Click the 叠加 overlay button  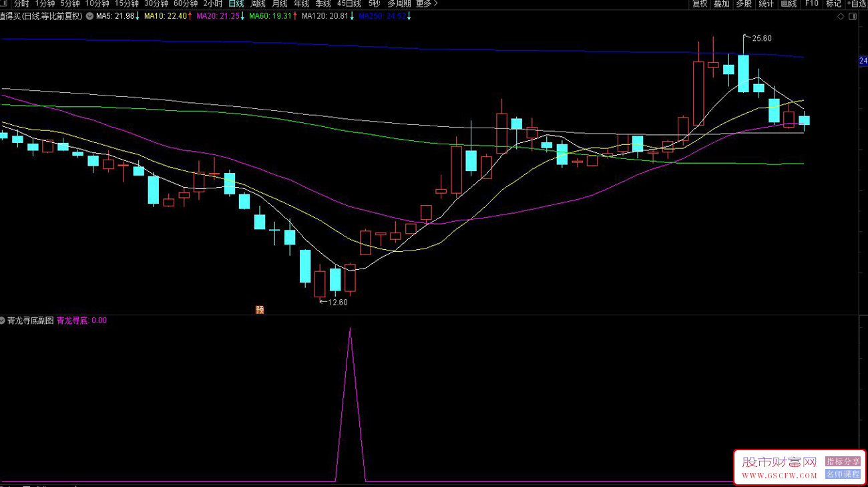[722, 3]
